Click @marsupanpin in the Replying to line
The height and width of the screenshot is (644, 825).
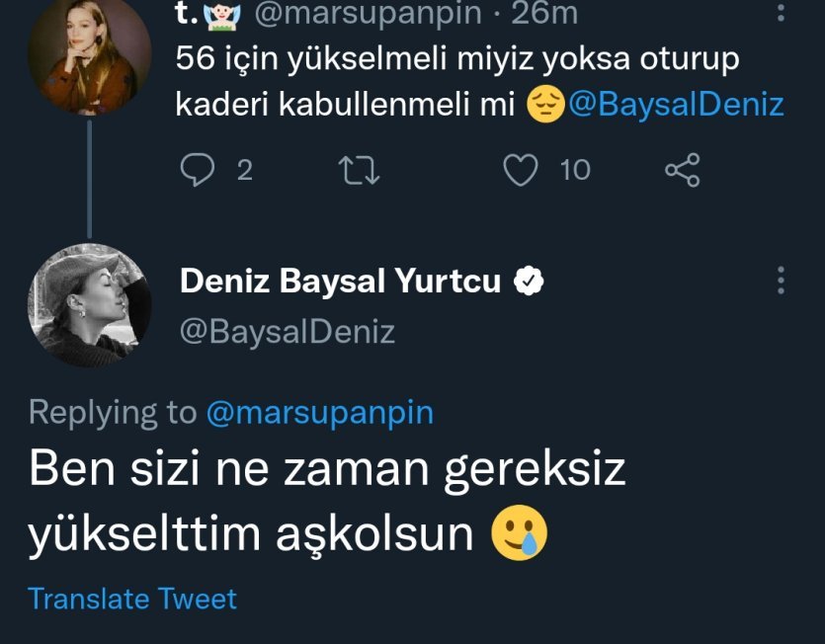[320, 412]
